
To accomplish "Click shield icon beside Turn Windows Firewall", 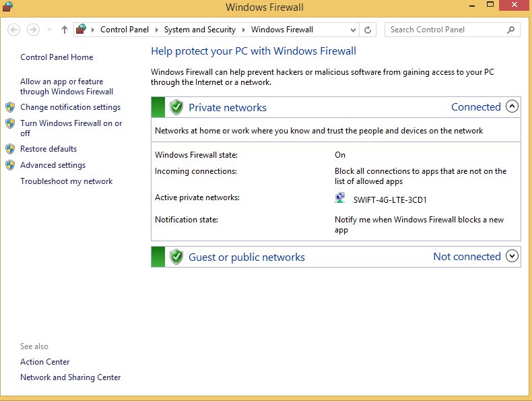I will click(10, 123).
